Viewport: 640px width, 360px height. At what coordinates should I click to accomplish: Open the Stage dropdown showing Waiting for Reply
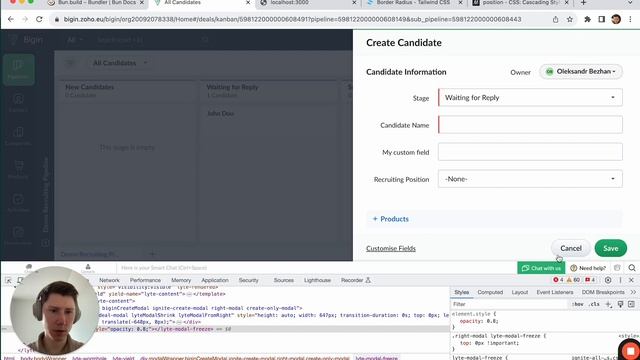(530, 98)
